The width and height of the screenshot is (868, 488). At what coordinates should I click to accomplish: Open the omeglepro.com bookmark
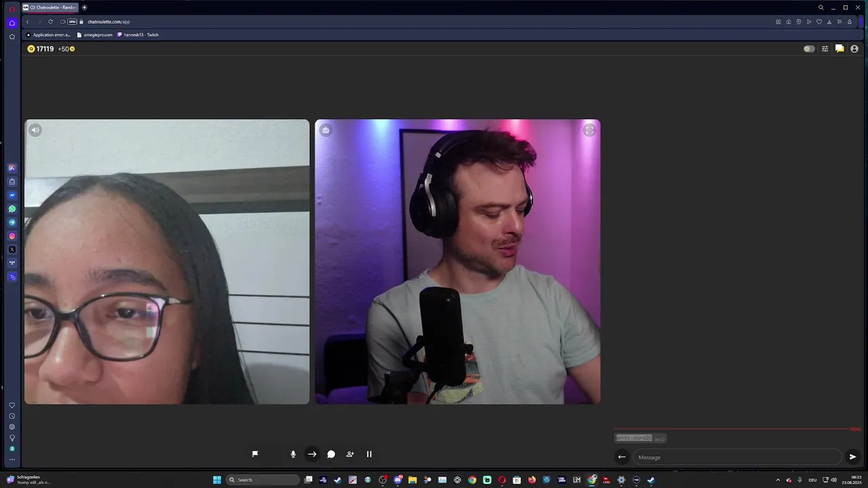95,35
